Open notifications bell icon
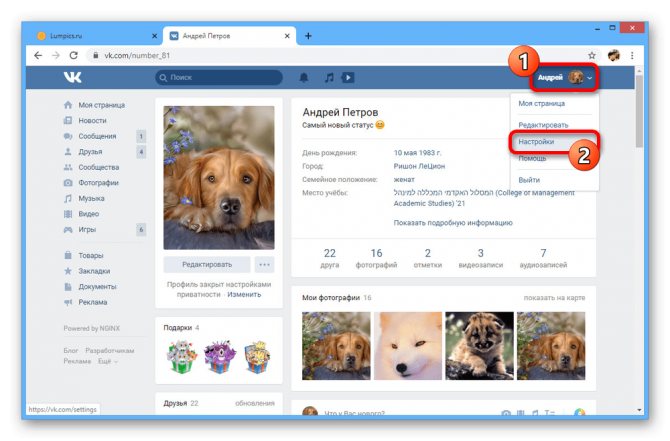 (304, 78)
